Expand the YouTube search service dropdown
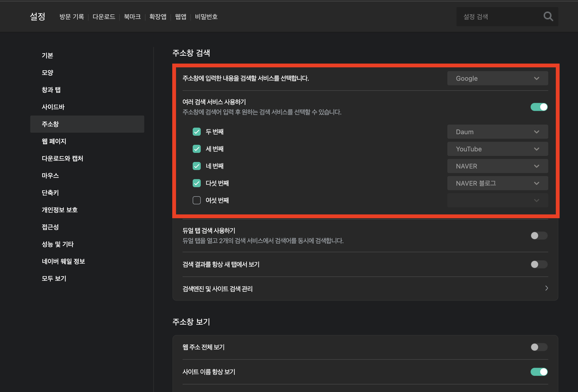The image size is (578, 392). pos(497,149)
